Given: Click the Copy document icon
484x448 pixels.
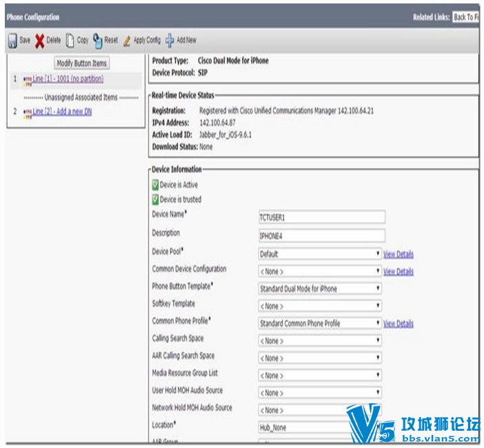Looking at the screenshot, I should pyautogui.click(x=70, y=41).
